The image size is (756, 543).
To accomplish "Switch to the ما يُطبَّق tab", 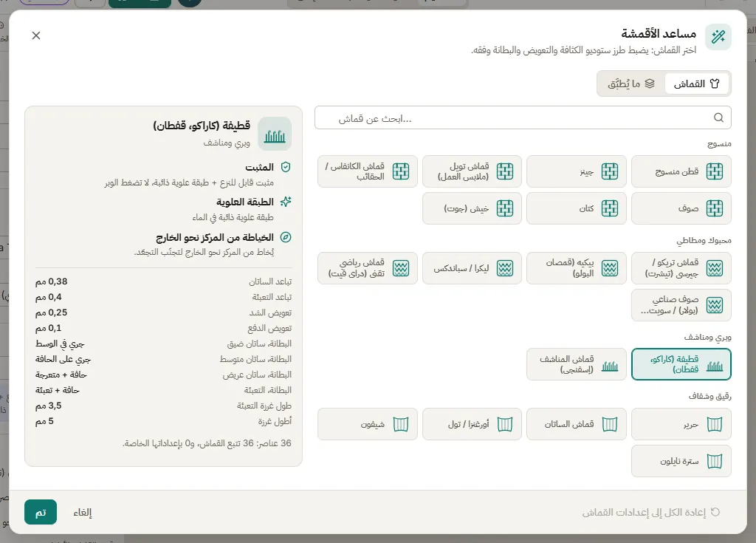I will point(630,84).
